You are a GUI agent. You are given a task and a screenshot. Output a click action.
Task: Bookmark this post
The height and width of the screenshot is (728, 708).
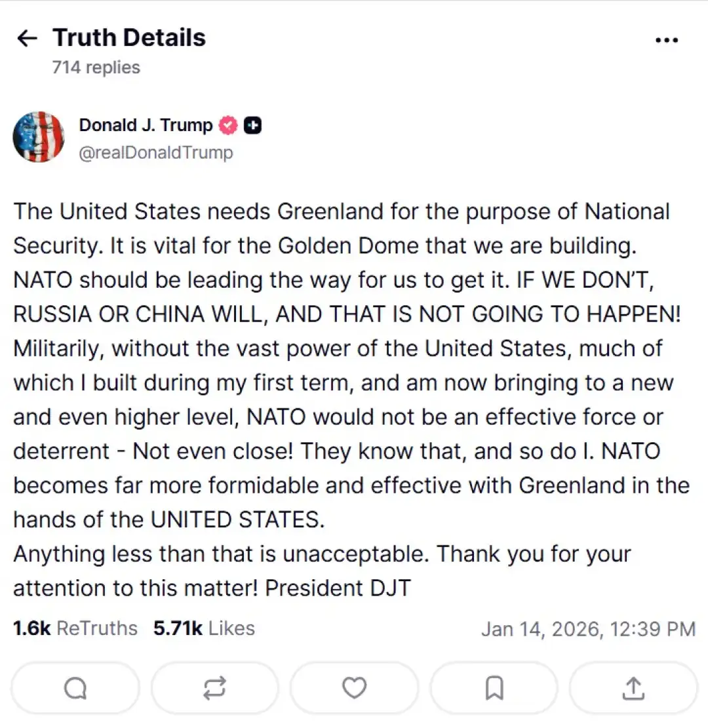[x=494, y=687]
